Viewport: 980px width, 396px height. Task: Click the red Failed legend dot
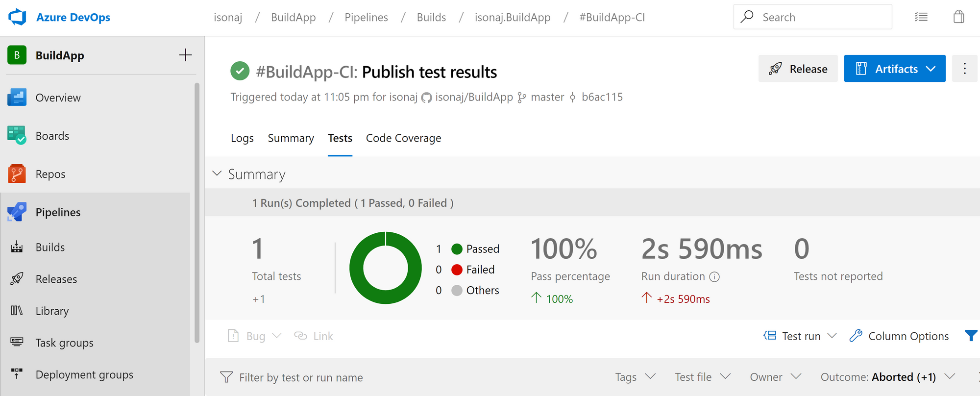point(457,270)
